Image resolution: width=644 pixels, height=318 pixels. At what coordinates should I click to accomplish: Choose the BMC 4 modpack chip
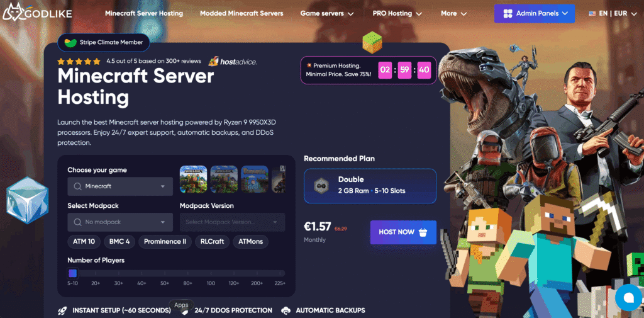[x=119, y=241]
